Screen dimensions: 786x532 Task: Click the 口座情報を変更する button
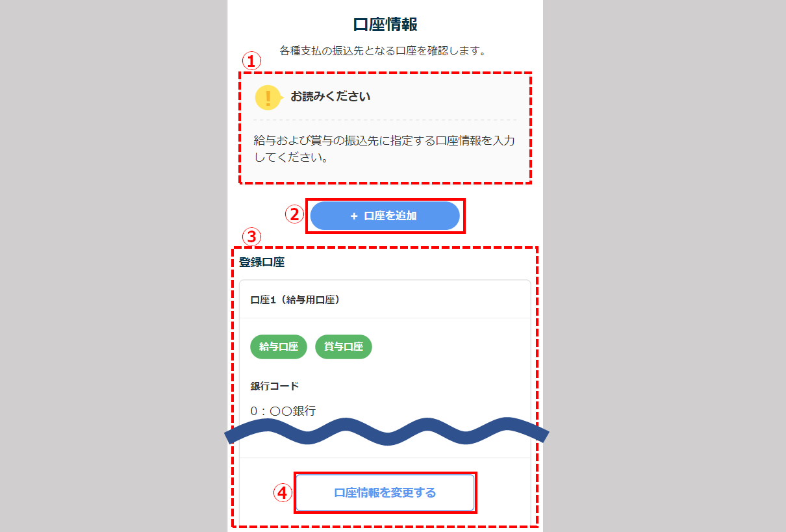click(385, 492)
